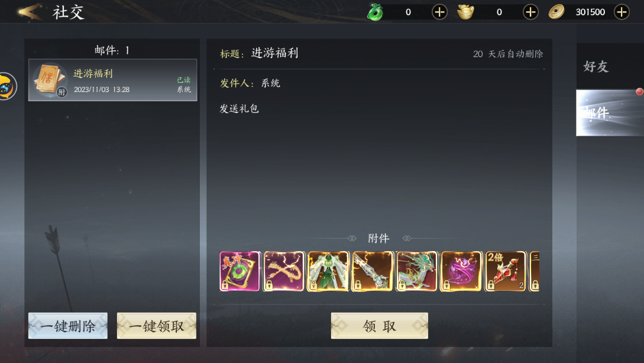Claim attachments with 领取 button
The height and width of the screenshot is (363, 644).
coord(380,326)
